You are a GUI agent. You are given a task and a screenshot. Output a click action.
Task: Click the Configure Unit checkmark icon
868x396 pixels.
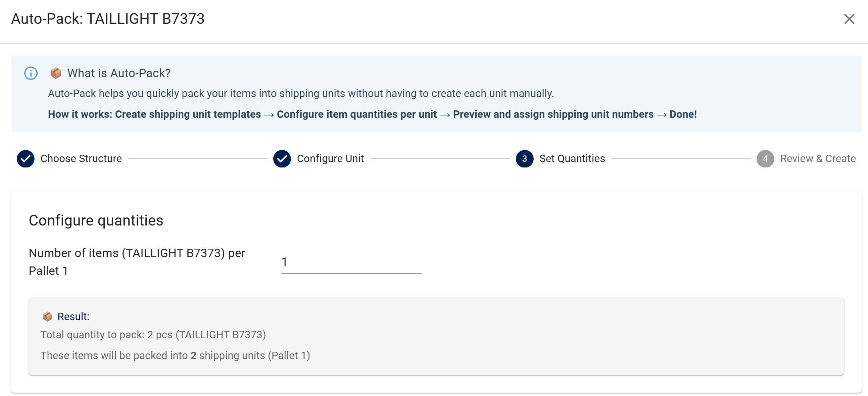282,158
